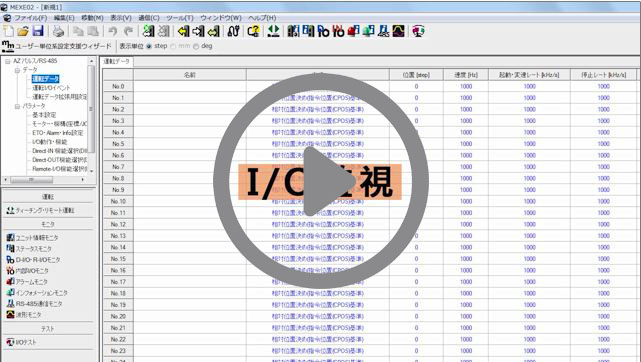Open the ファイル(F) menu
The height and width of the screenshot is (362, 641).
coord(31,18)
